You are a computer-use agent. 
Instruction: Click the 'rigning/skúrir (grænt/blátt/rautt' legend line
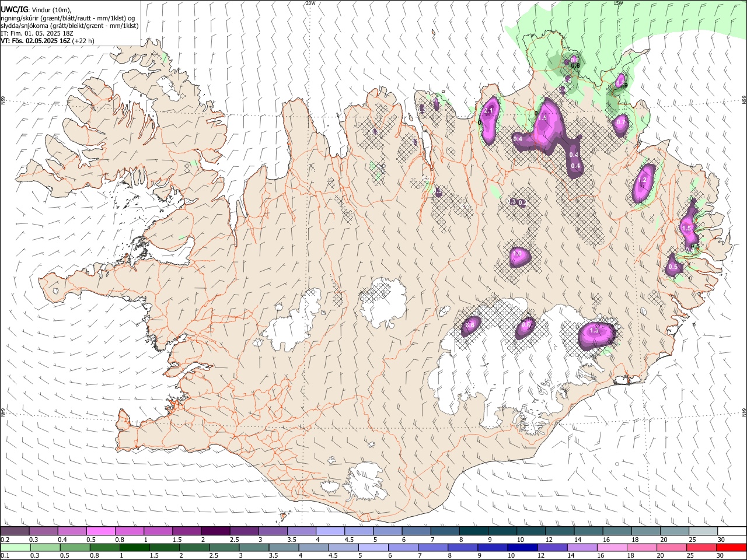(x=68, y=18)
